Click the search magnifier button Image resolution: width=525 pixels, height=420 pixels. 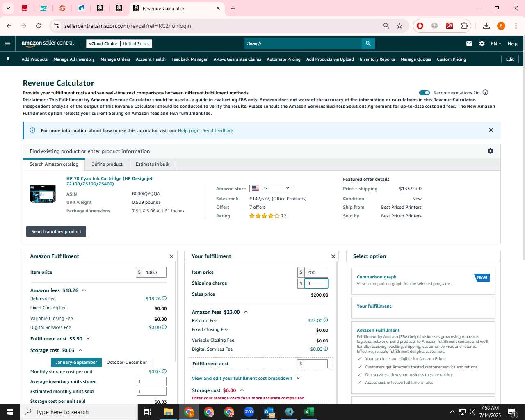pyautogui.click(x=368, y=43)
